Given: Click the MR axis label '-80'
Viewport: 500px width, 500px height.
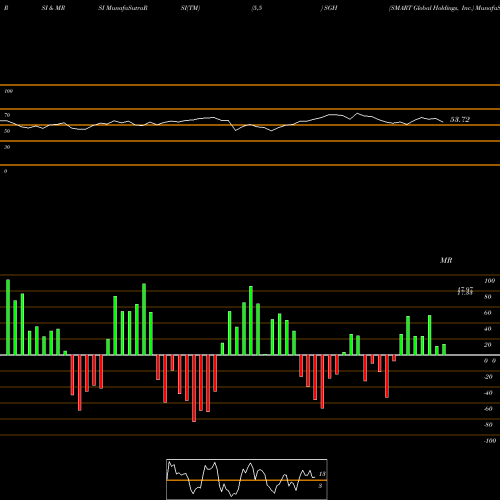Looking at the screenshot, I should [488, 425].
